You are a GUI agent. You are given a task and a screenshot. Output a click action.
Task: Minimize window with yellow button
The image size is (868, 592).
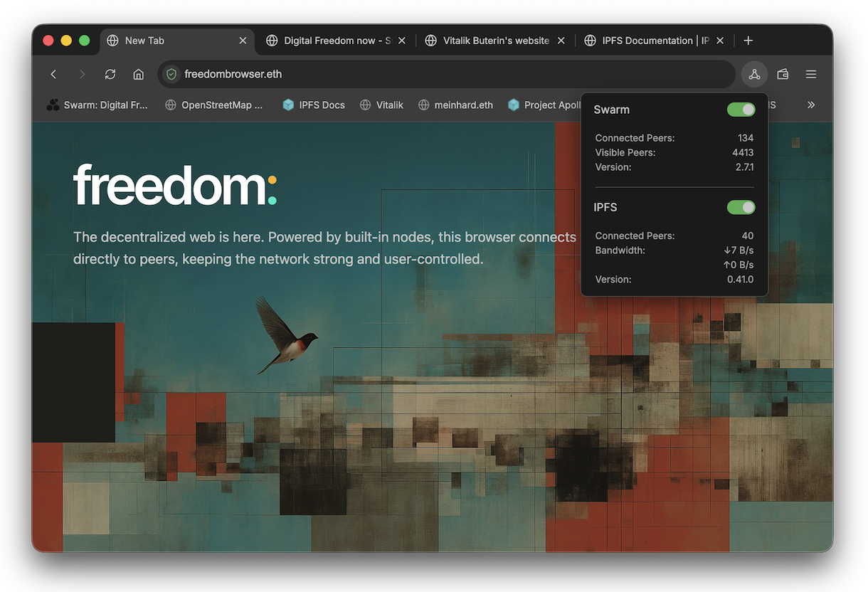66,41
